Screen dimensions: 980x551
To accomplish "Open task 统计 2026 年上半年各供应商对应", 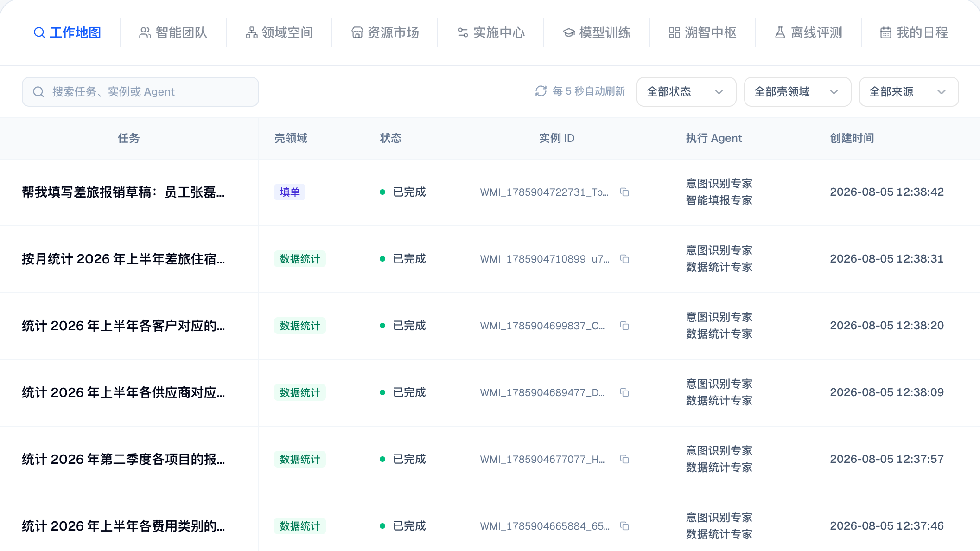I will coord(123,392).
